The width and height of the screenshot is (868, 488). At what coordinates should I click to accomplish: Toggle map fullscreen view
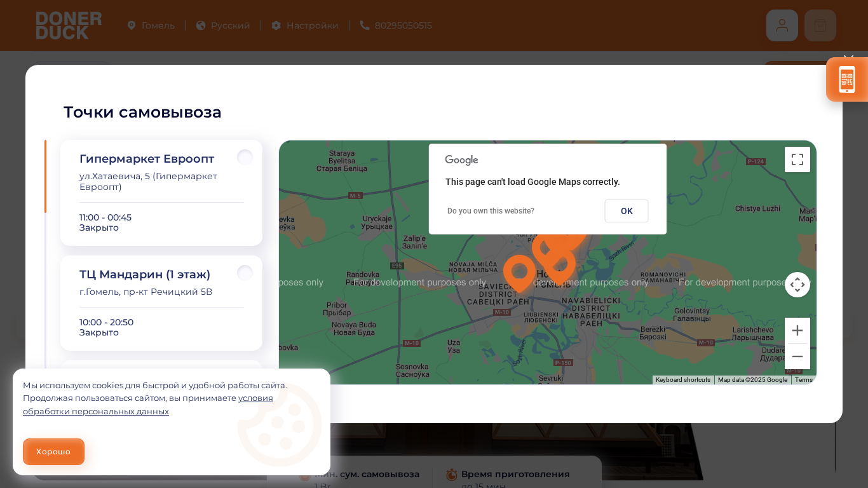click(797, 159)
